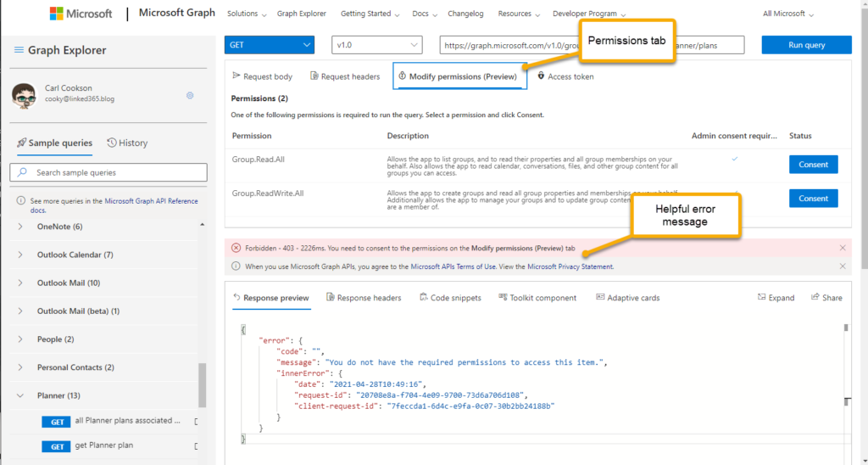Switch to the Request body tab
The image size is (868, 465).
tap(263, 76)
